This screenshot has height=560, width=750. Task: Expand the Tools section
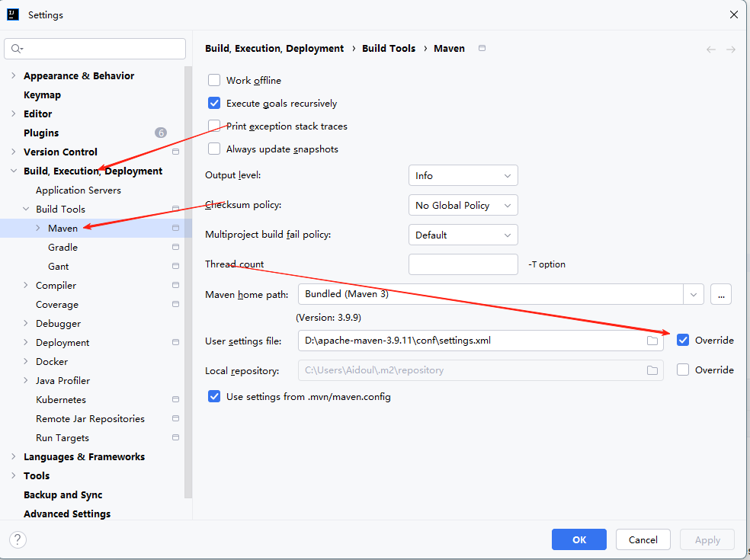click(x=14, y=476)
